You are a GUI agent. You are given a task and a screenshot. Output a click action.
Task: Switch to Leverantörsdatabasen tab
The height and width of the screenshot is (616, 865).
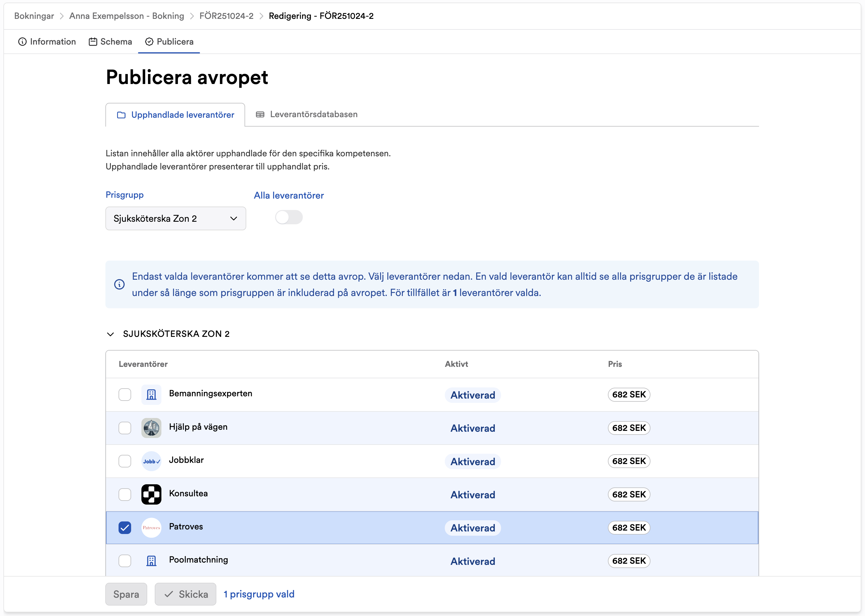tap(307, 115)
